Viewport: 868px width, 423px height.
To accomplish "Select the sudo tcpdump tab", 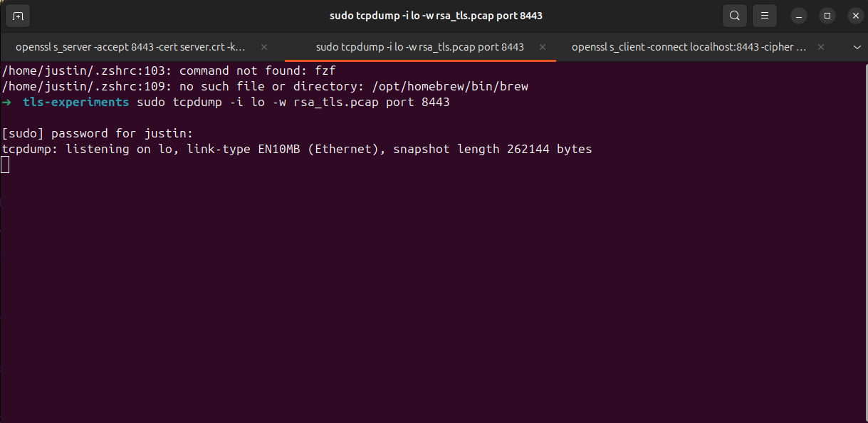I will click(x=419, y=47).
